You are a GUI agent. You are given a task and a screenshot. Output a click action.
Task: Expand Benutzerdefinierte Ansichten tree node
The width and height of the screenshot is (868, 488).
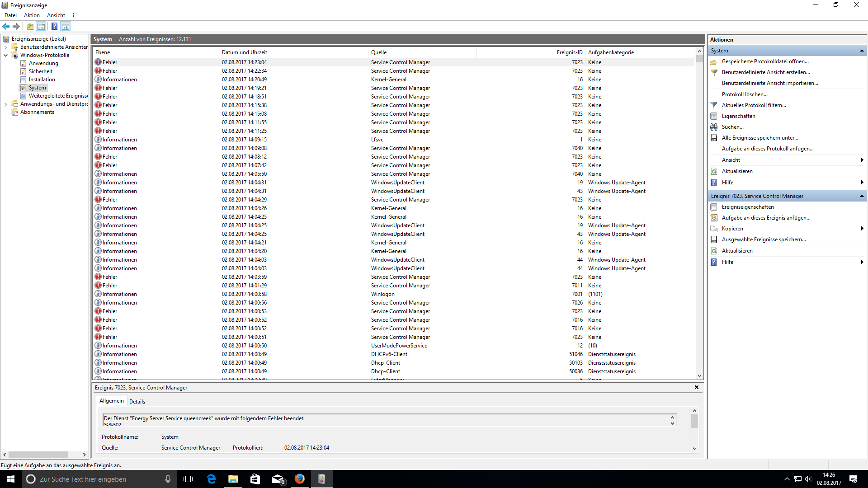coord(5,47)
